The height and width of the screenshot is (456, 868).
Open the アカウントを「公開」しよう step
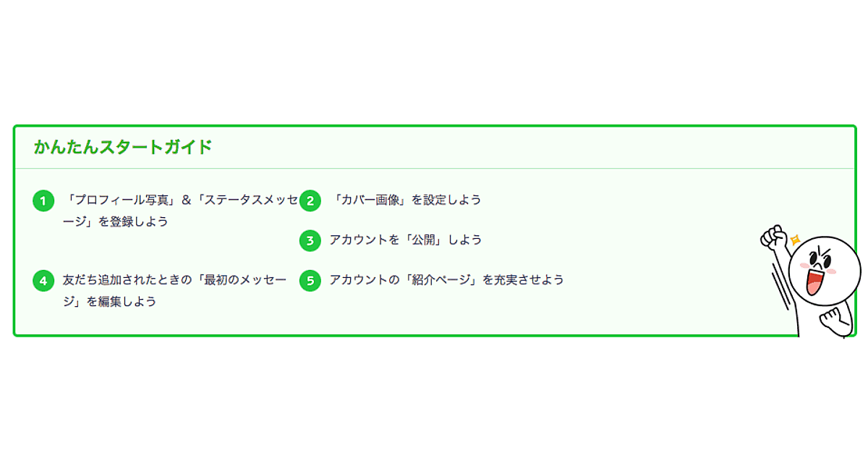click(405, 240)
